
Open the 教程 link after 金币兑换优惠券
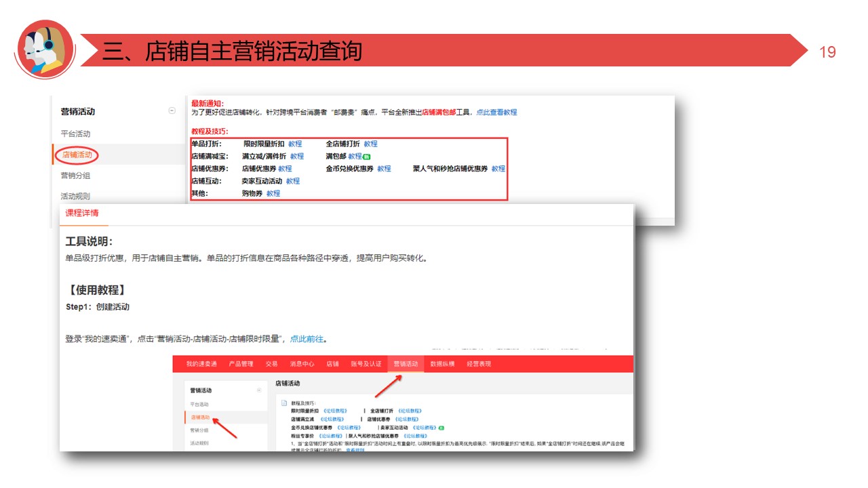click(384, 169)
